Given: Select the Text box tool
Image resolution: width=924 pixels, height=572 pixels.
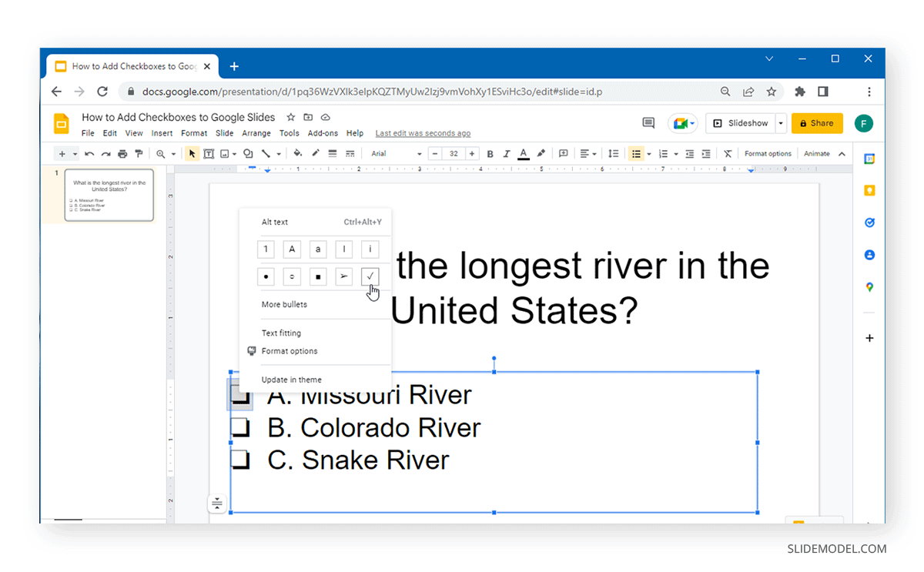Looking at the screenshot, I should click(x=209, y=153).
